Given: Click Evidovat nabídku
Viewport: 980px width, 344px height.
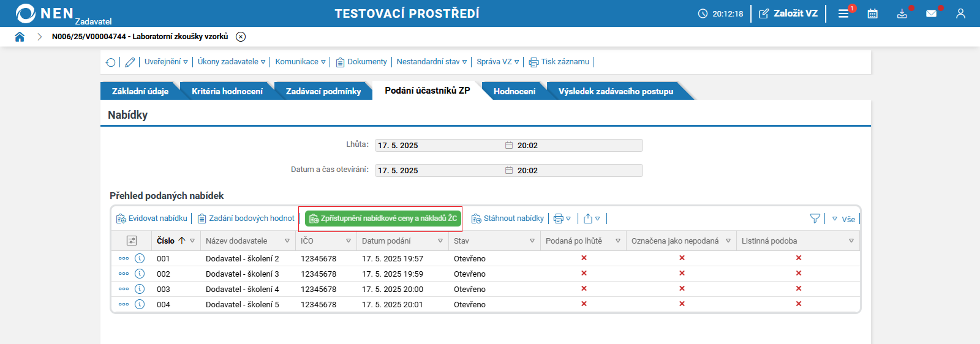Looking at the screenshot, I should coord(152,219).
